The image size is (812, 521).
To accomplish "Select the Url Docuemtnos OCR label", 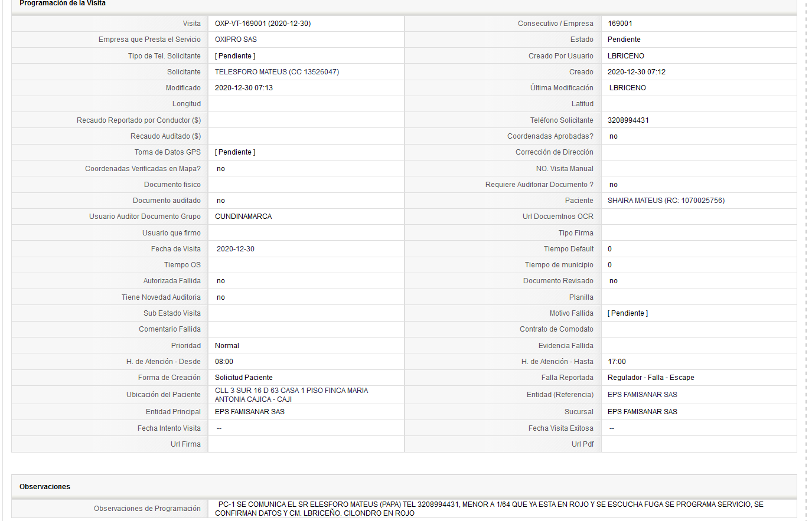I will click(558, 217).
